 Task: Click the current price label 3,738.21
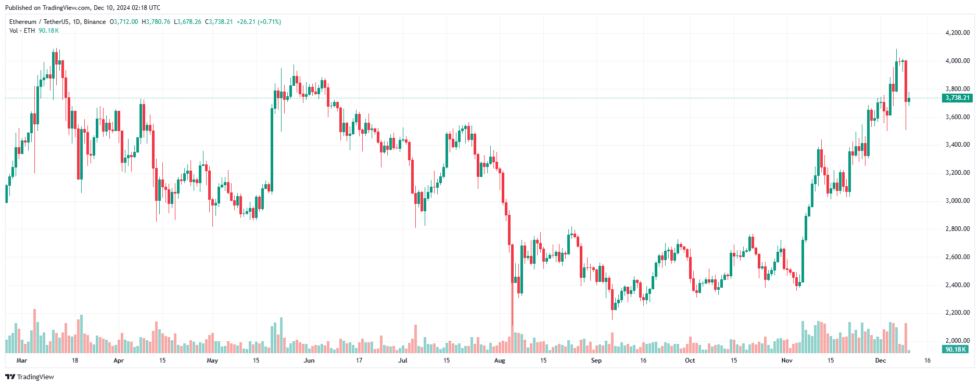(x=957, y=98)
